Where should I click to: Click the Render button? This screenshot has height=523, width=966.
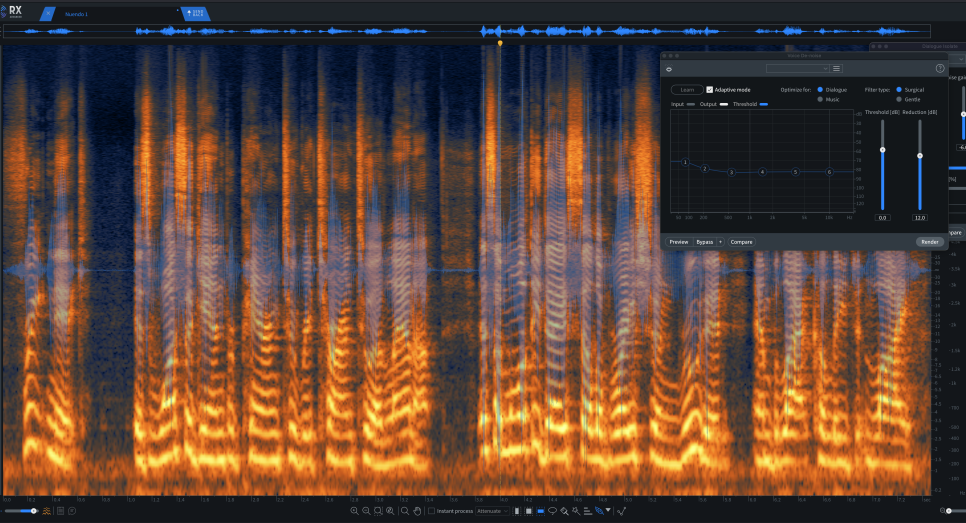[x=930, y=242]
